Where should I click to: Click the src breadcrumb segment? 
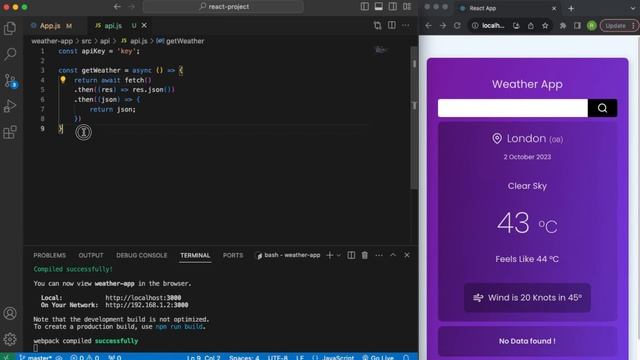click(x=87, y=41)
